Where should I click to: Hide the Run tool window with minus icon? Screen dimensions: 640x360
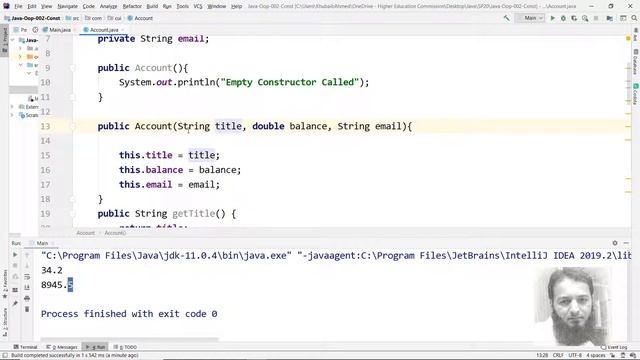coord(626,243)
